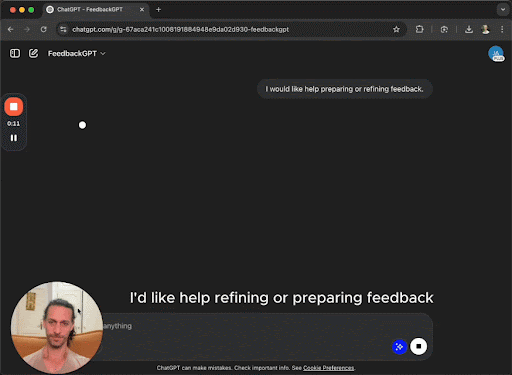Click the screen capture extension icon in the toolbar
Viewport: 512px width, 375px height.
[444, 29]
